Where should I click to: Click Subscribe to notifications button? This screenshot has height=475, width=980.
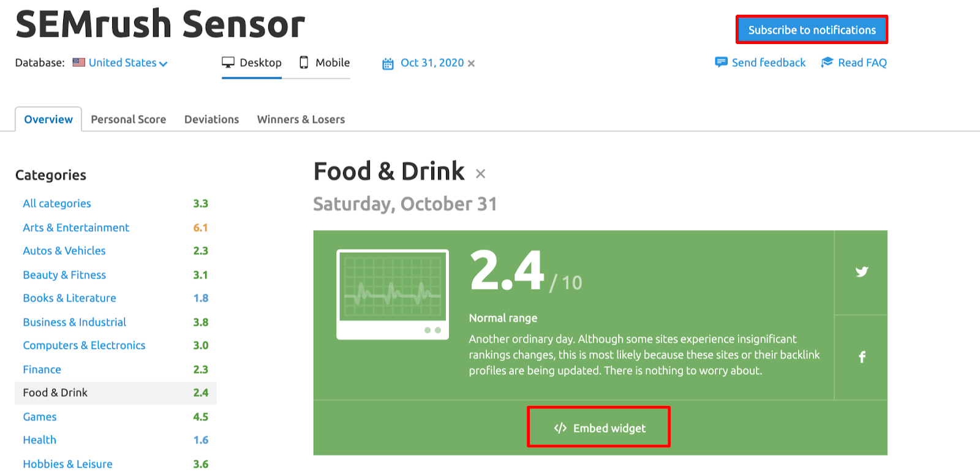pyautogui.click(x=812, y=29)
